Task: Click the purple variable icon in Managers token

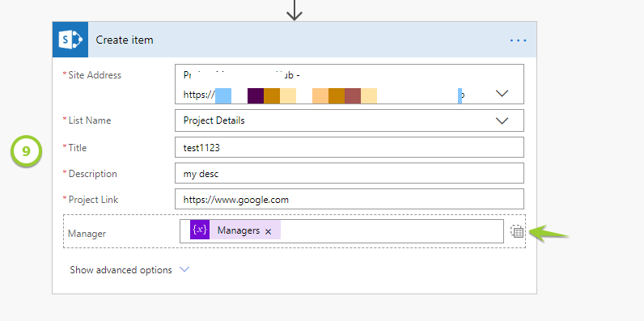Action: pyautogui.click(x=200, y=230)
